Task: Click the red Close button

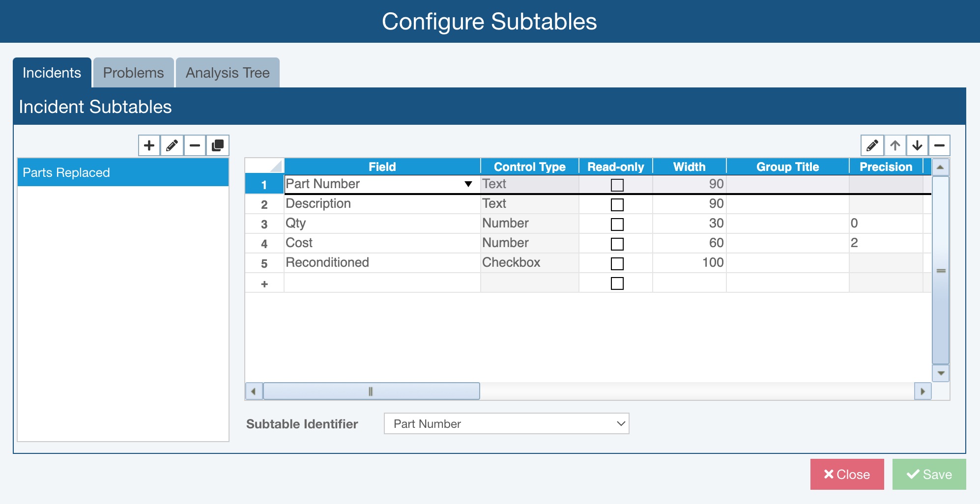Action: [847, 474]
